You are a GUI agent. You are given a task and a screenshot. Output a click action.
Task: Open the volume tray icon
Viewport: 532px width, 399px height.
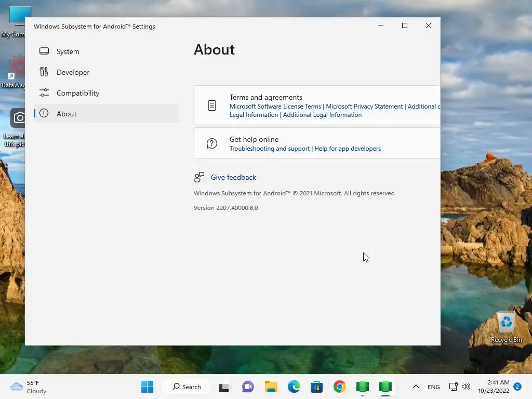pyautogui.click(x=466, y=387)
